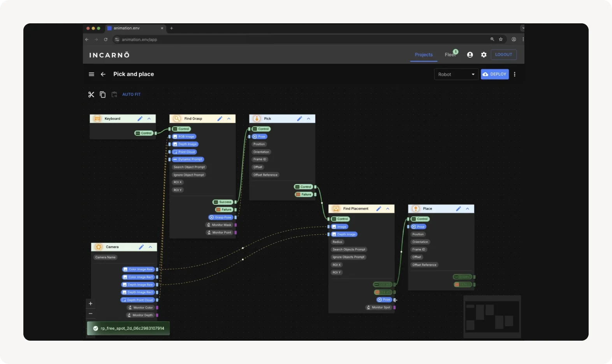
Task: Open the user account profile icon
Action: (470, 55)
